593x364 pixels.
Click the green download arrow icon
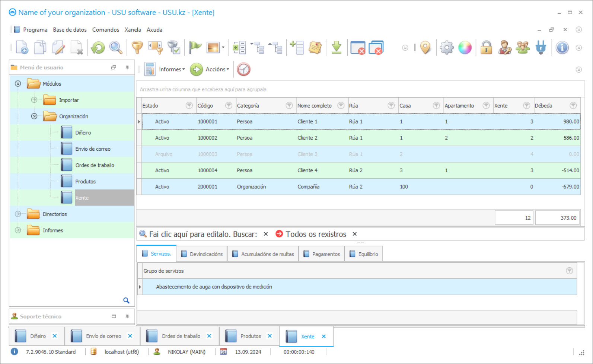(337, 48)
